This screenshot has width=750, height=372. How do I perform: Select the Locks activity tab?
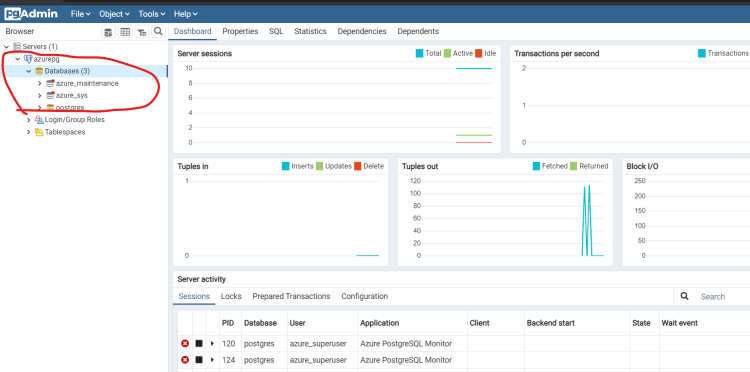[231, 296]
